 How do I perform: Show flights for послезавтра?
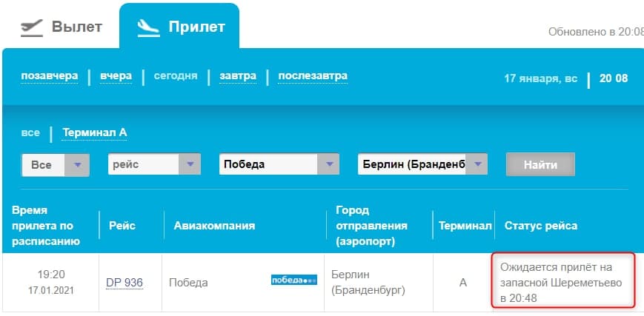click(312, 75)
